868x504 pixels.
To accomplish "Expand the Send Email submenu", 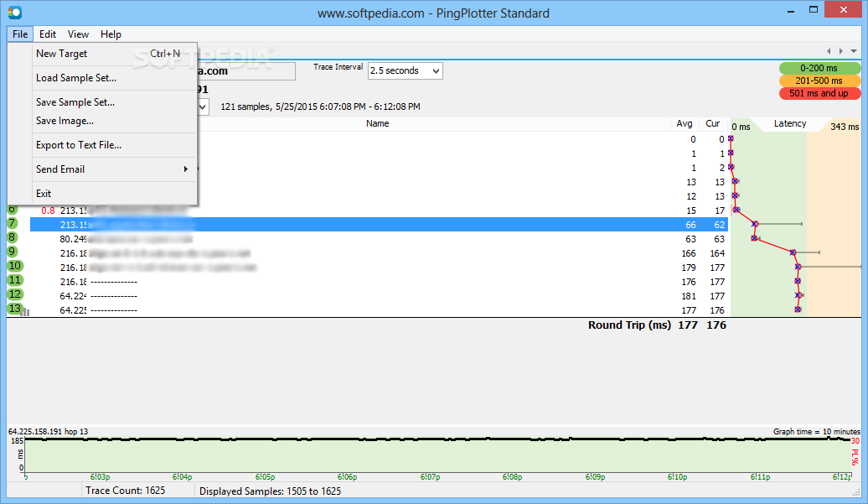I will 114,169.
